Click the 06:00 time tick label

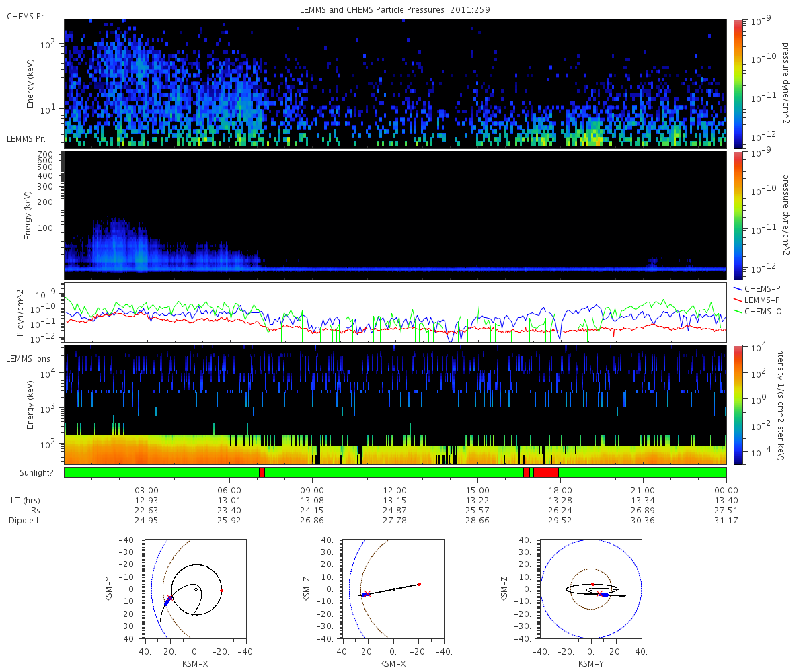click(230, 490)
